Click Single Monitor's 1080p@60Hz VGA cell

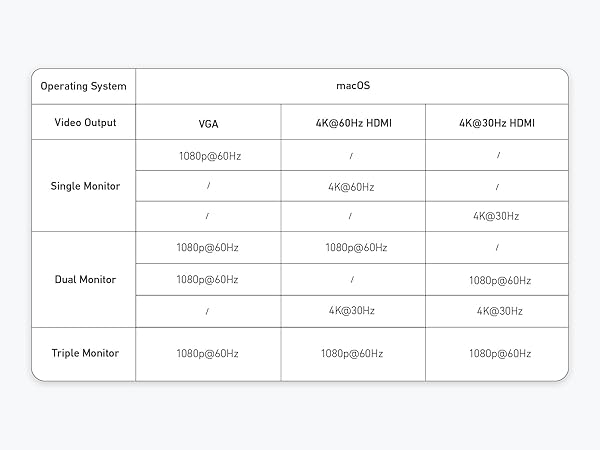[208, 155]
